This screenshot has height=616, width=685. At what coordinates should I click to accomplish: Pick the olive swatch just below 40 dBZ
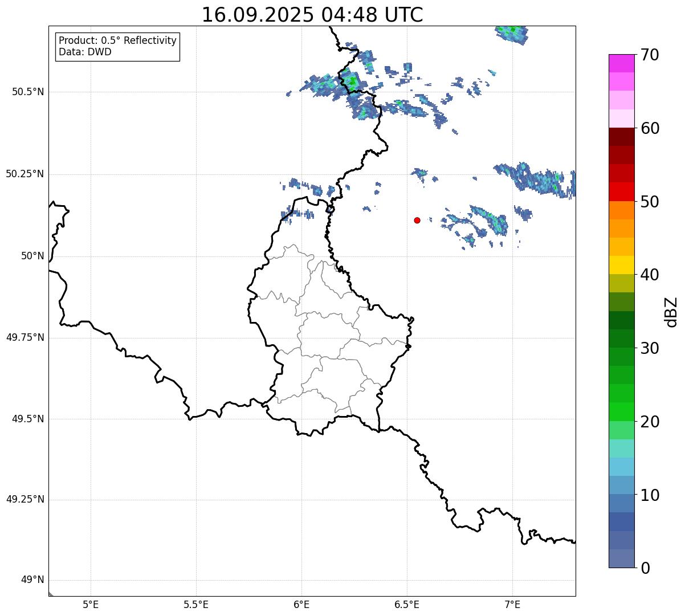point(621,284)
